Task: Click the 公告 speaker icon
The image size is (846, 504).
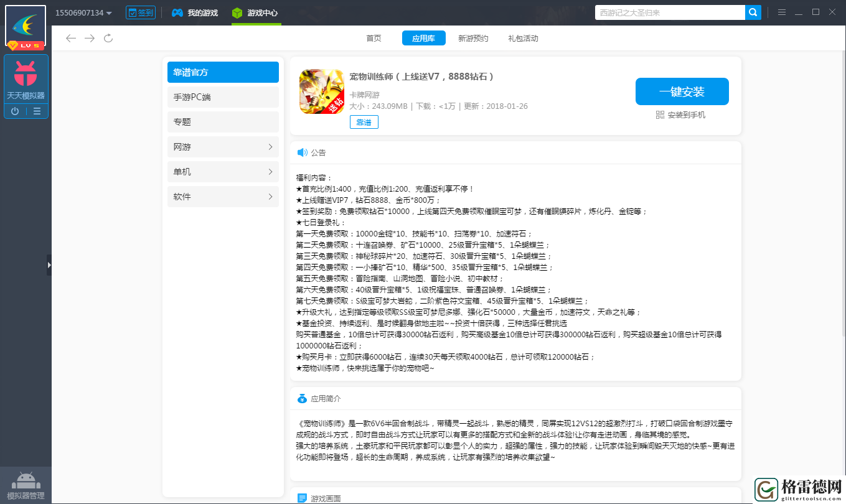Action: [x=302, y=152]
